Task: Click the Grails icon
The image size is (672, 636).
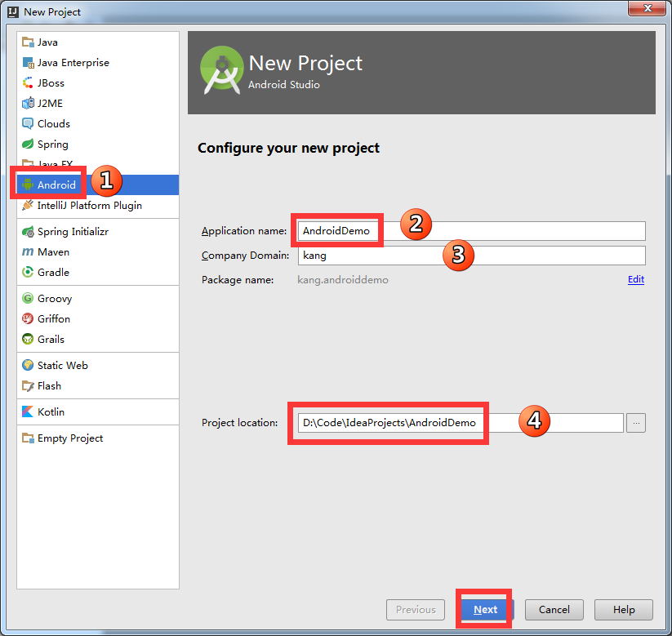Action: click(28, 339)
